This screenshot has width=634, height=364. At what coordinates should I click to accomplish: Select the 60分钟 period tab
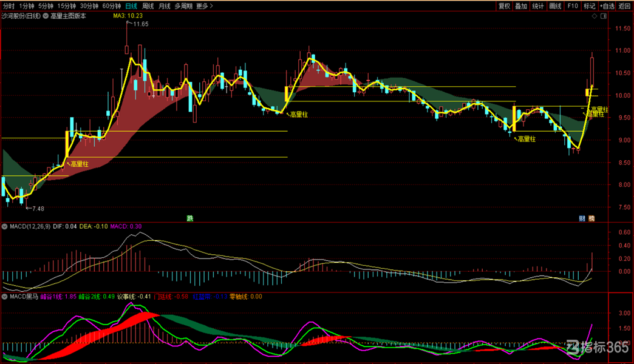coord(112,6)
